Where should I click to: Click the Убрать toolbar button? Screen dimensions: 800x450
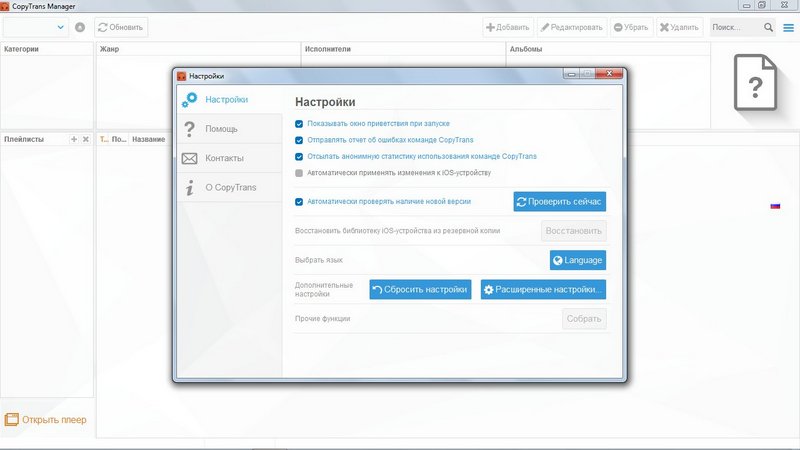click(631, 27)
